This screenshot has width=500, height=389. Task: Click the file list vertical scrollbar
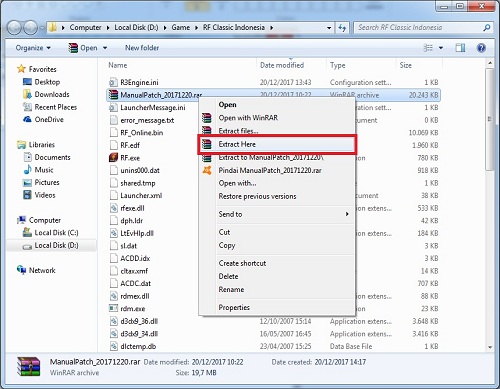coord(490,119)
